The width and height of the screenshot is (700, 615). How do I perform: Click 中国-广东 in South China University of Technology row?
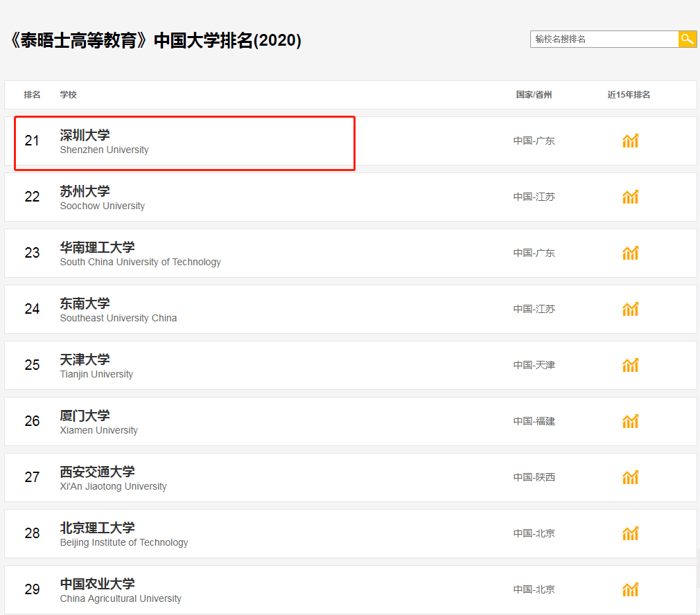(534, 253)
